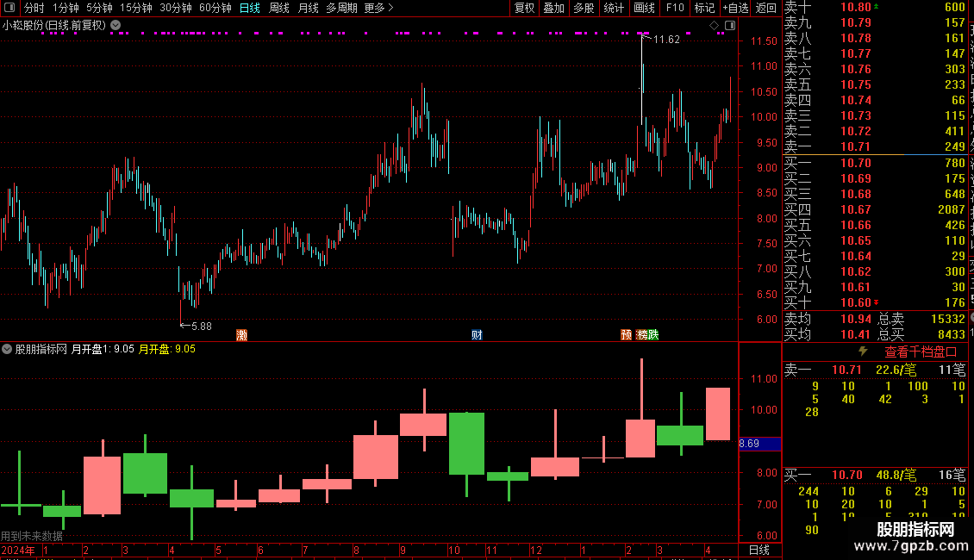974x560 pixels.
Task: Add stock to watchlist with +自选
Action: click(x=735, y=8)
